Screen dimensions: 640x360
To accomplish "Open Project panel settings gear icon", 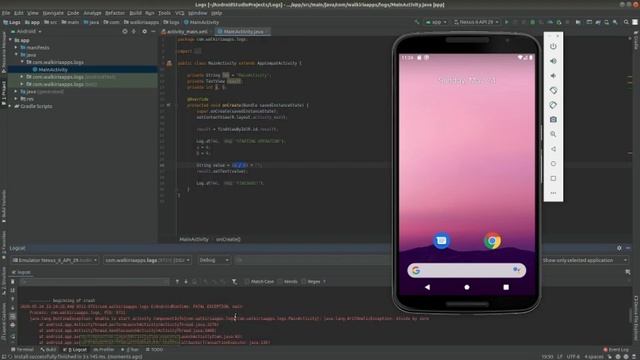I will pos(144,31).
